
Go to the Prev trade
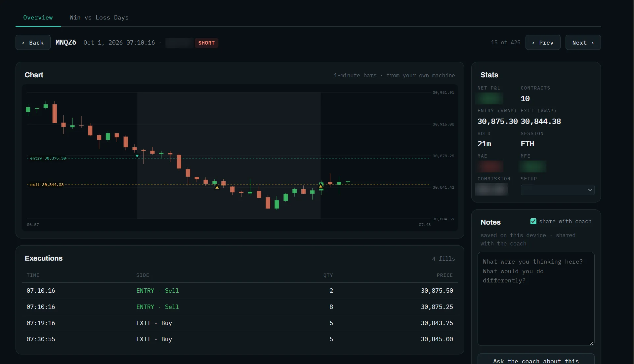[543, 43]
